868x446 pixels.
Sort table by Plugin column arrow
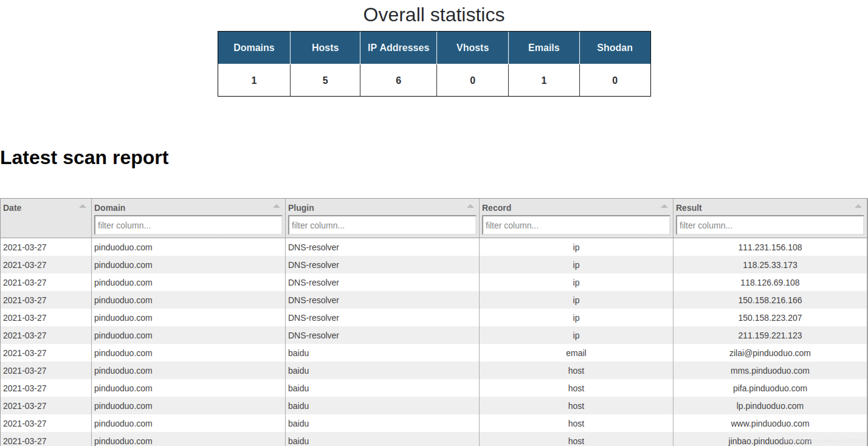[470, 206]
